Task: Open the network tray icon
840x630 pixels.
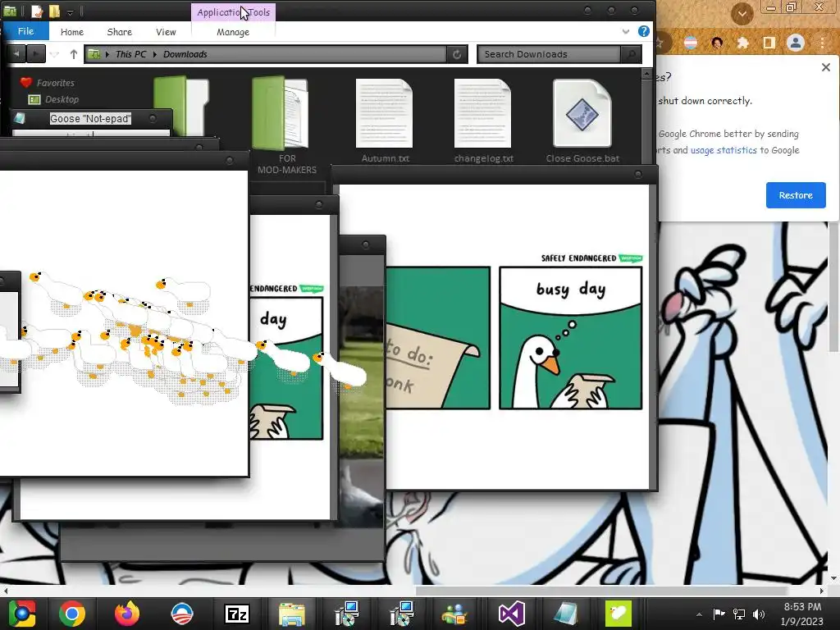Action: point(739,614)
